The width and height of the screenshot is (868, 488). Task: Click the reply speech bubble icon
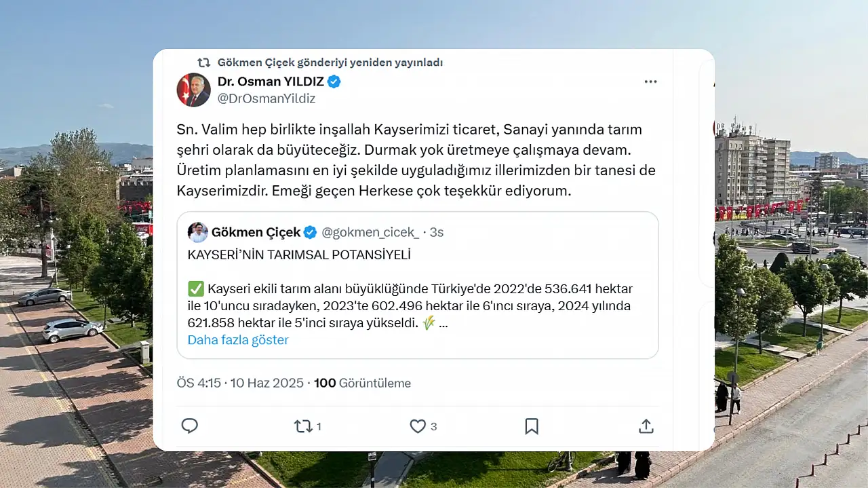pos(190,426)
